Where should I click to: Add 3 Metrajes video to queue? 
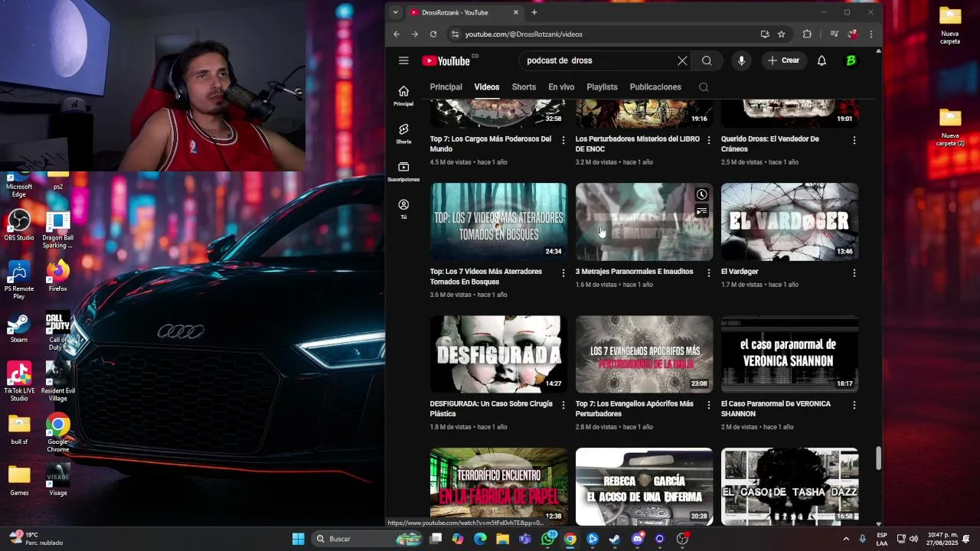(701, 211)
